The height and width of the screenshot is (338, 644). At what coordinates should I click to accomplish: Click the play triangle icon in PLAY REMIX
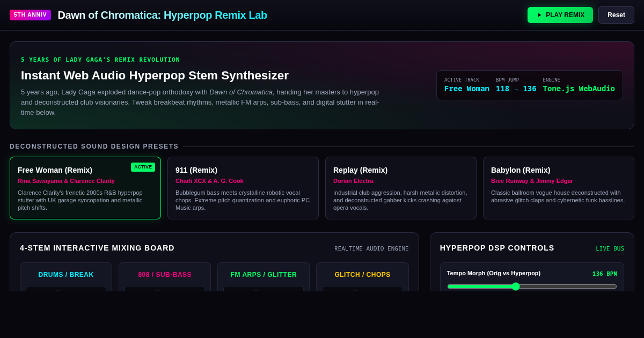(x=539, y=15)
